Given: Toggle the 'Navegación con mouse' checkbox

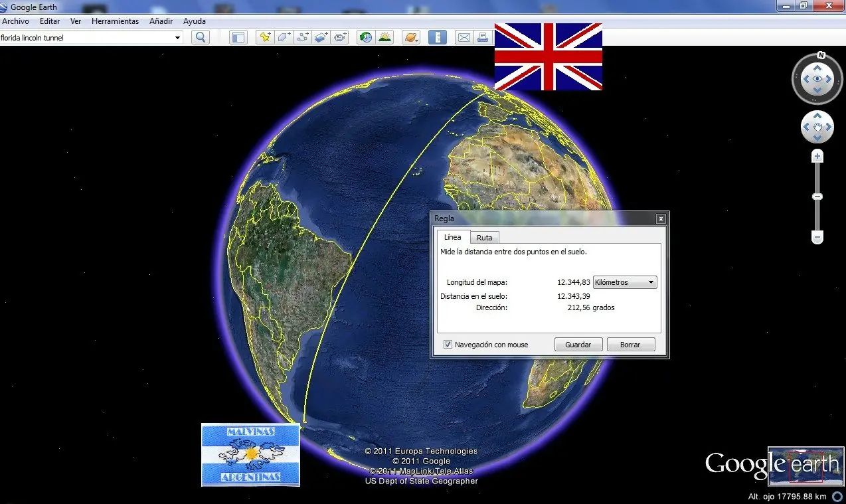Looking at the screenshot, I should tap(448, 345).
